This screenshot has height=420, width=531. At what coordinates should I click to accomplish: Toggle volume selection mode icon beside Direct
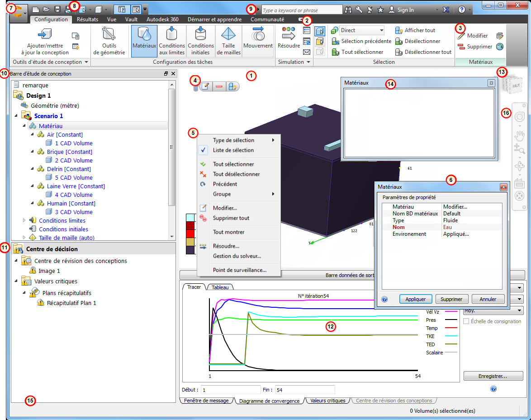(320, 31)
